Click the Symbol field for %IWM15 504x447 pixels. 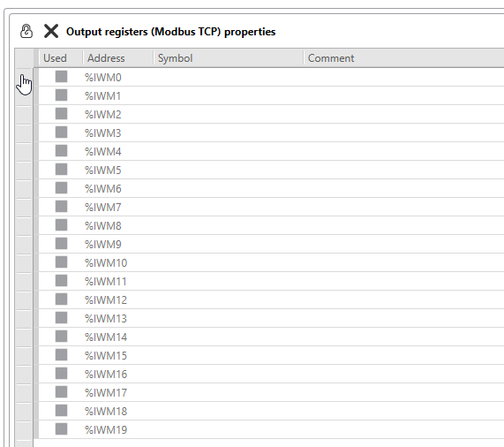pyautogui.click(x=229, y=355)
